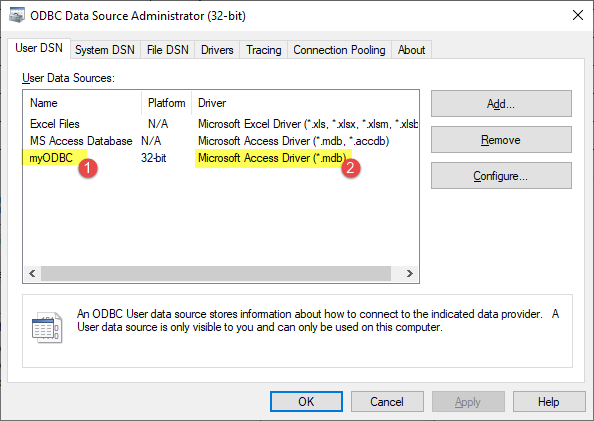
Task: Click the right arrow of horizontal scrollbar
Action: point(409,273)
